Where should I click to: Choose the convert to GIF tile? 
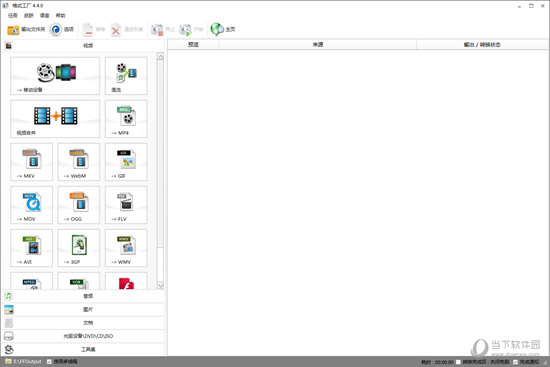126,162
